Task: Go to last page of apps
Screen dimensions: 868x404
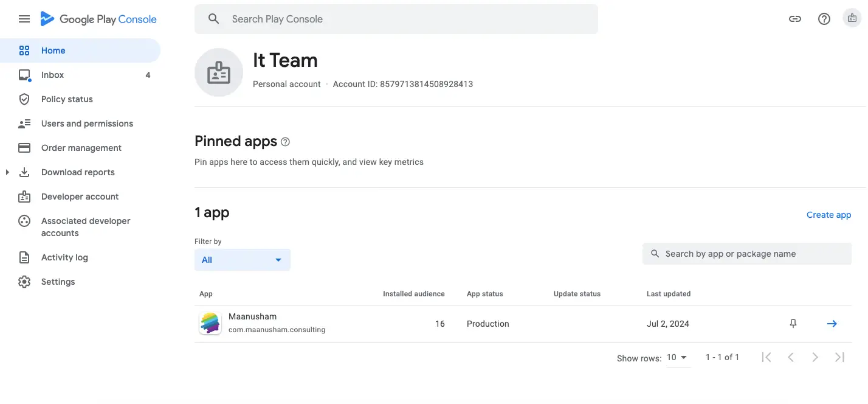Action: [839, 357]
